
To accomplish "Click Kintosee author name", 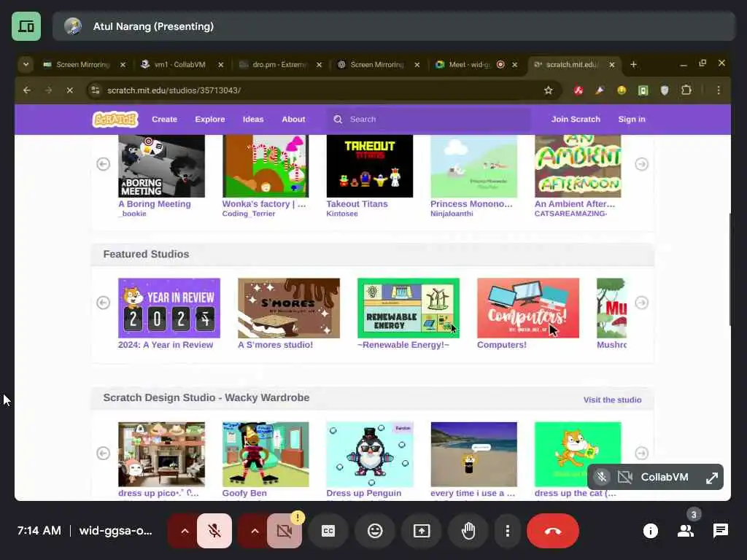I will (x=341, y=214).
